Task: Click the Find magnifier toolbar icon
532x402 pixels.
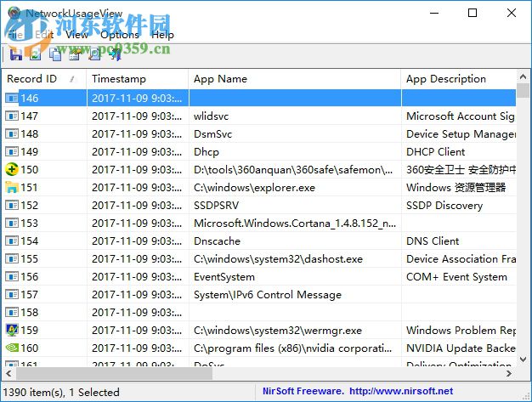Action: coord(94,54)
